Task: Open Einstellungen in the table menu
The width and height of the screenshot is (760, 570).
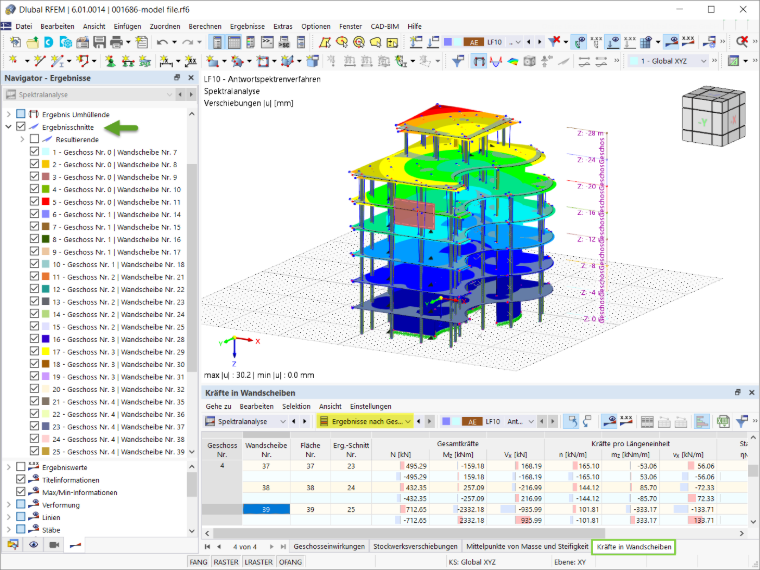Action: 370,406
